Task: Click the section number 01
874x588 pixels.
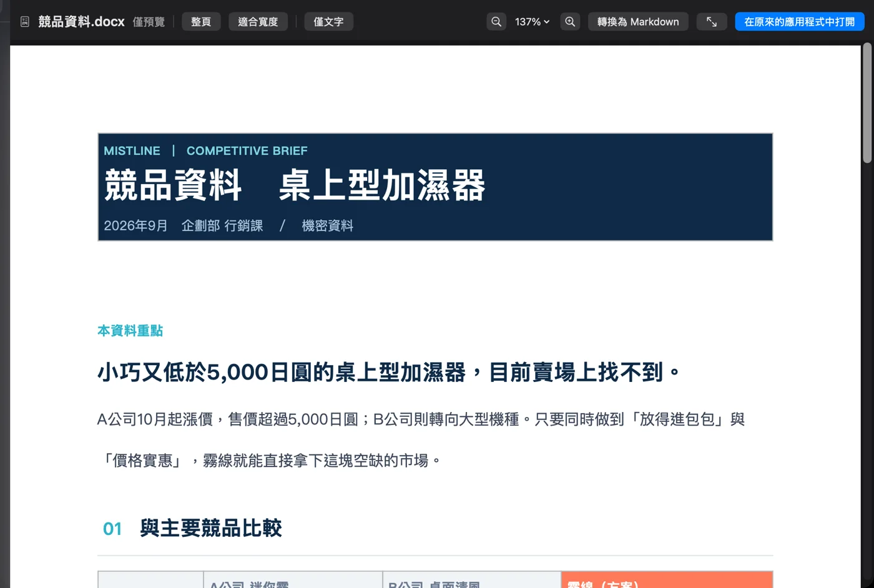Action: tap(112, 529)
